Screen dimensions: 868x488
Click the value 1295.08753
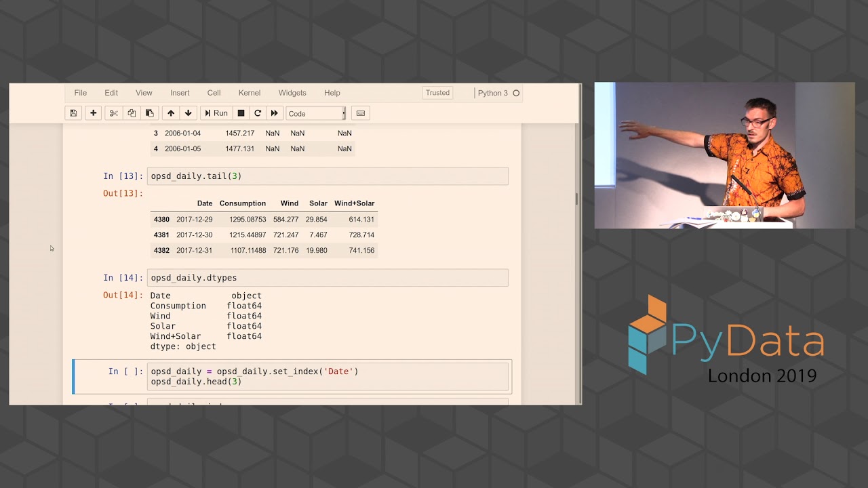point(248,220)
